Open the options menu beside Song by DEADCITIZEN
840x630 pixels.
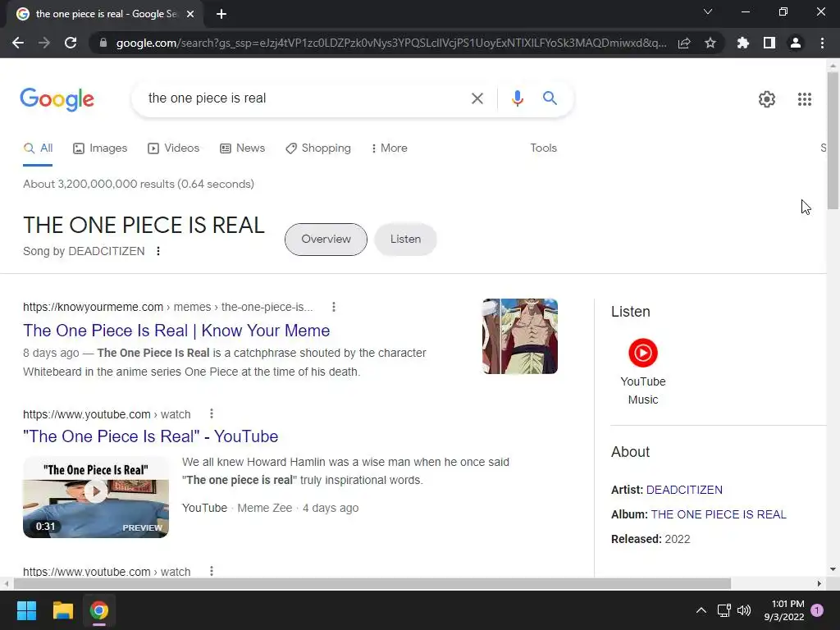[x=158, y=251]
